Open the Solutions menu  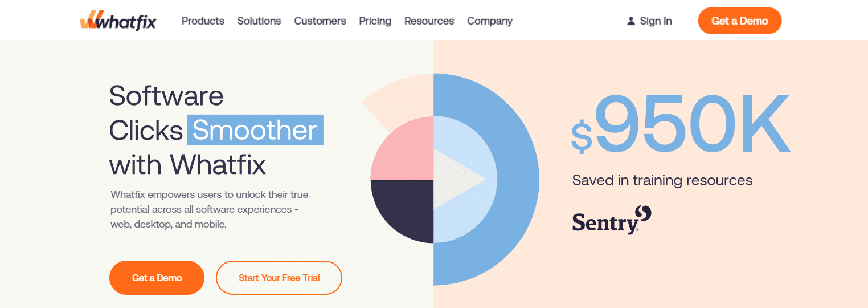coord(259,21)
